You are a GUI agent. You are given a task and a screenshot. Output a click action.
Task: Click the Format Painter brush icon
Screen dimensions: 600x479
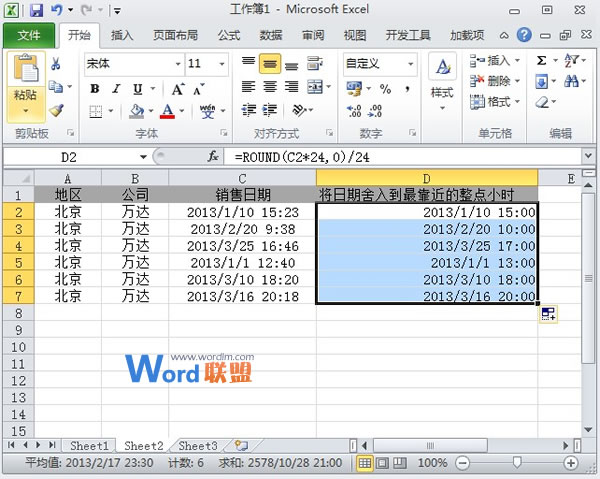point(56,110)
